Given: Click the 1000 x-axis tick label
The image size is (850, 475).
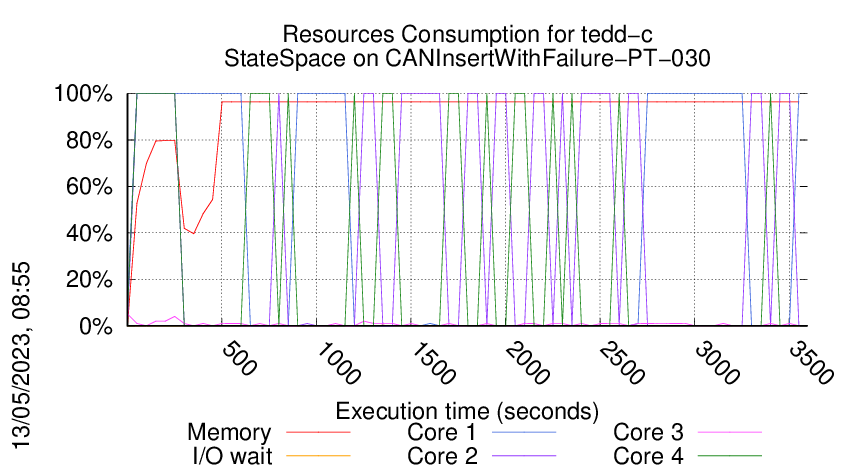Looking at the screenshot, I should pos(337,363).
